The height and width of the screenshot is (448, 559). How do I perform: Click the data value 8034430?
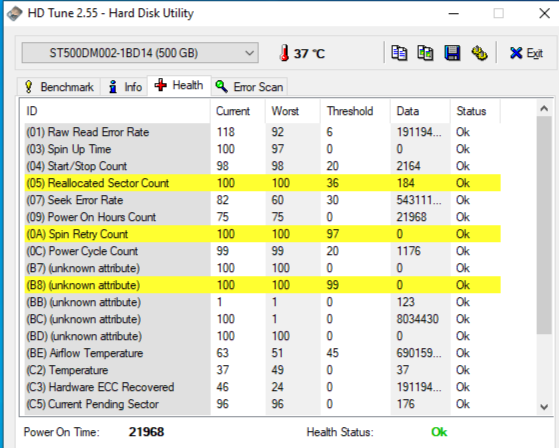(x=417, y=319)
